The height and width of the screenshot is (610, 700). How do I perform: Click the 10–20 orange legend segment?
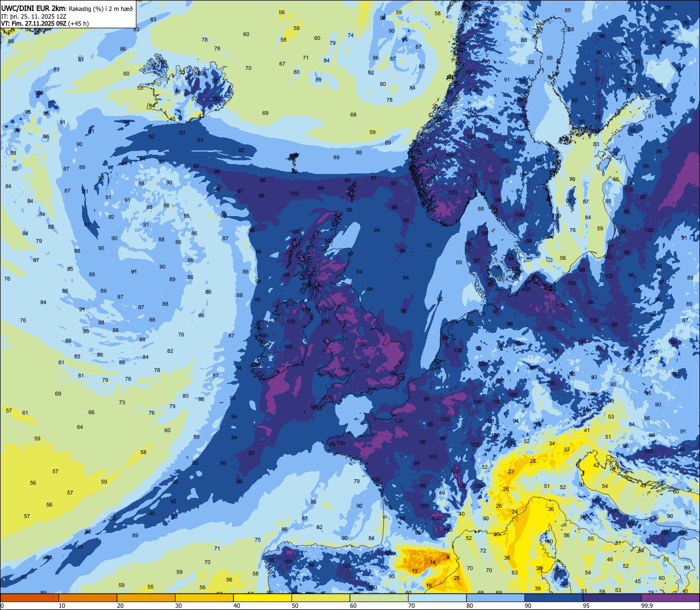[x=87, y=598]
